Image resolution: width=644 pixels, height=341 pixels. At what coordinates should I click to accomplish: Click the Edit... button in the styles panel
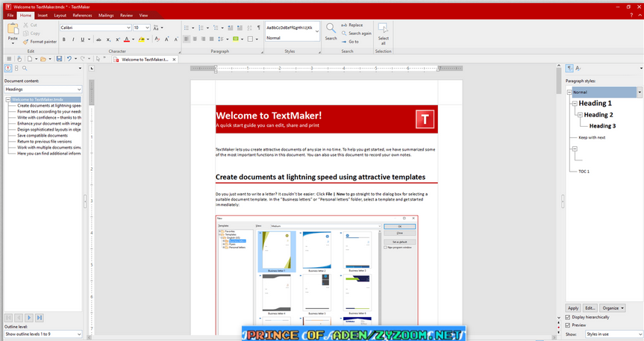tap(590, 308)
